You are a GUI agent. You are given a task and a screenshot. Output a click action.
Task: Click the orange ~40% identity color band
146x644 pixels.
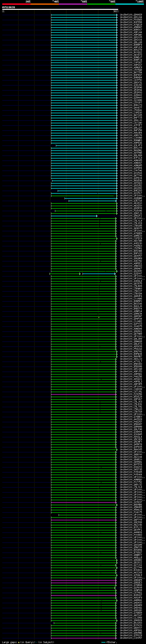(45, 4)
